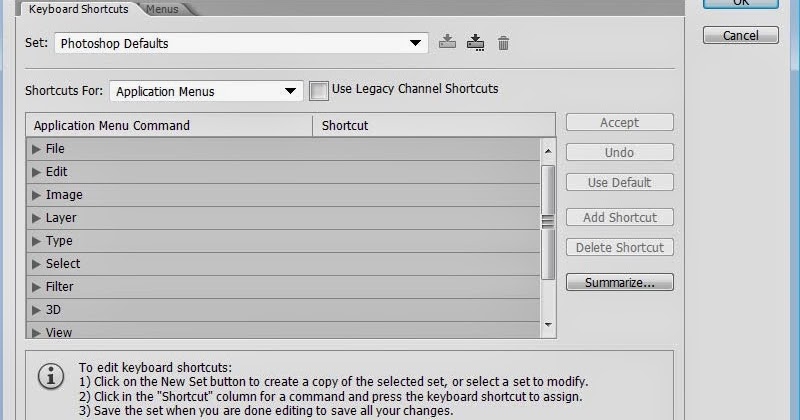
Task: Click the command list scrollbar thumb
Action: [x=548, y=222]
